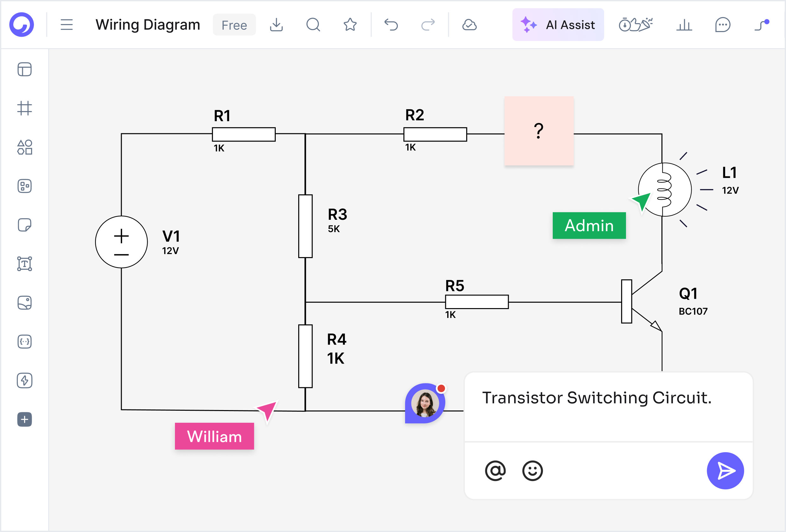Click the plus more tools button
Image resolution: width=786 pixels, height=532 pixels.
(25, 420)
